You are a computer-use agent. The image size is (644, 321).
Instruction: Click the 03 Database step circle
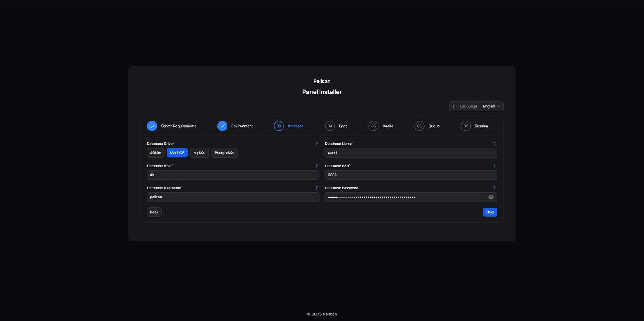pyautogui.click(x=279, y=126)
